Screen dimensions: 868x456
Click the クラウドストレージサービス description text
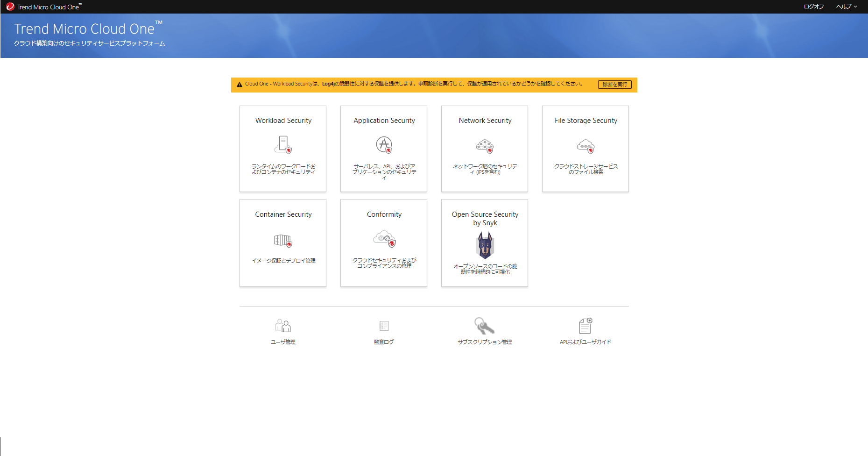(586, 169)
